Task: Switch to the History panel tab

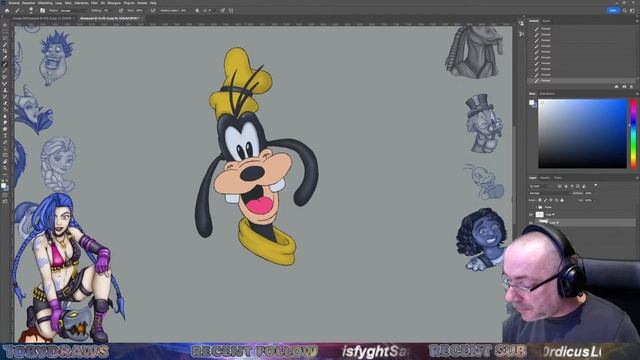Action: tap(534, 21)
